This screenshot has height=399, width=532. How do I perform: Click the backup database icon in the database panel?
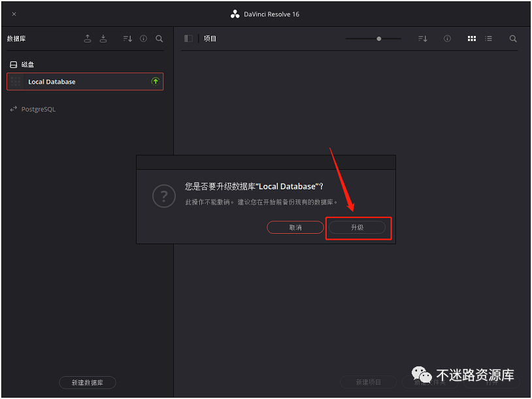tap(88, 39)
